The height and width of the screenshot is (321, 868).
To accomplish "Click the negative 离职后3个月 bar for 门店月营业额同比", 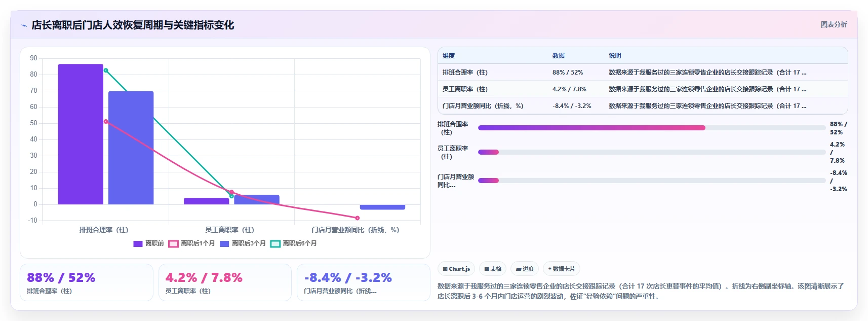I will coord(382,207).
